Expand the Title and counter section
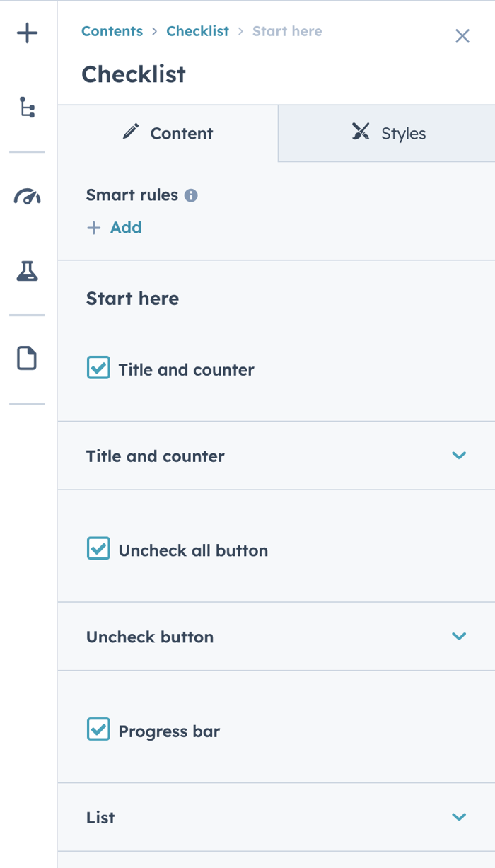495x868 pixels. point(459,456)
